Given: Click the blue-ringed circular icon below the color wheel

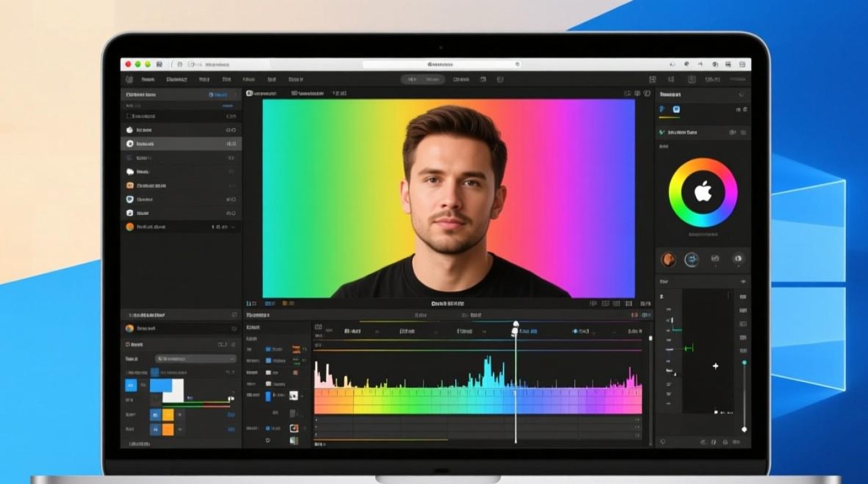Looking at the screenshot, I should (692, 259).
